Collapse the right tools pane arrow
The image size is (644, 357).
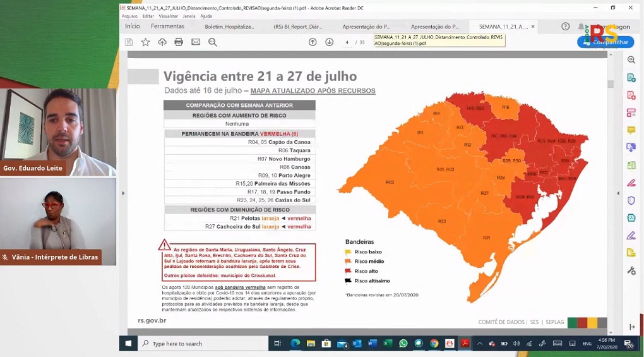(631, 327)
